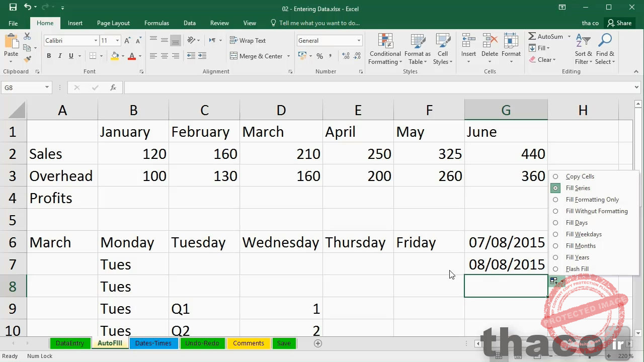Click the formula bar input field
This screenshot has width=644, height=362.
[x=377, y=87]
